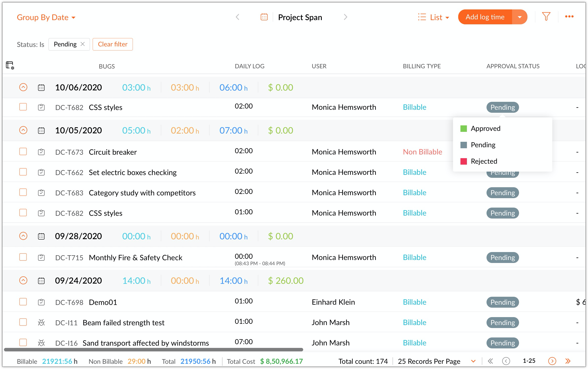
Task: Tick the Demo01 row checkbox
Action: pyautogui.click(x=23, y=302)
